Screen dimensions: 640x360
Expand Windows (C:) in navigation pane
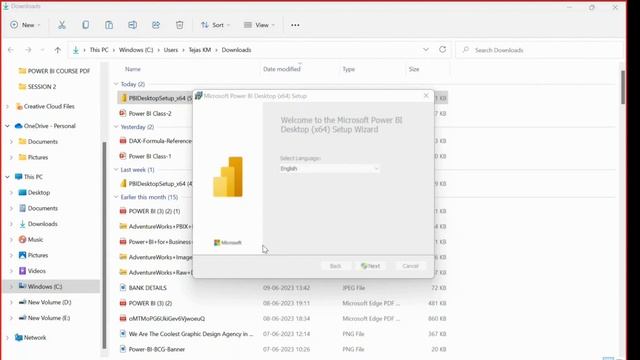click(x=11, y=287)
